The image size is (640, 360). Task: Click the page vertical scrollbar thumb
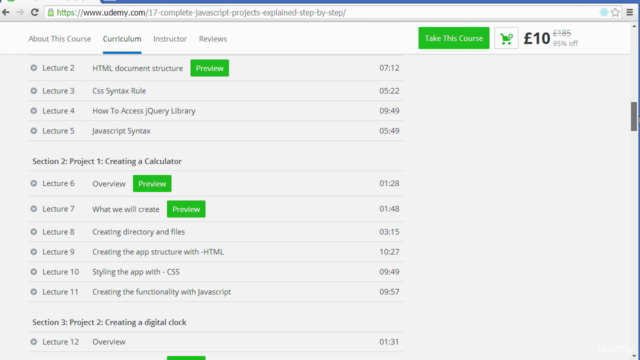(x=633, y=116)
